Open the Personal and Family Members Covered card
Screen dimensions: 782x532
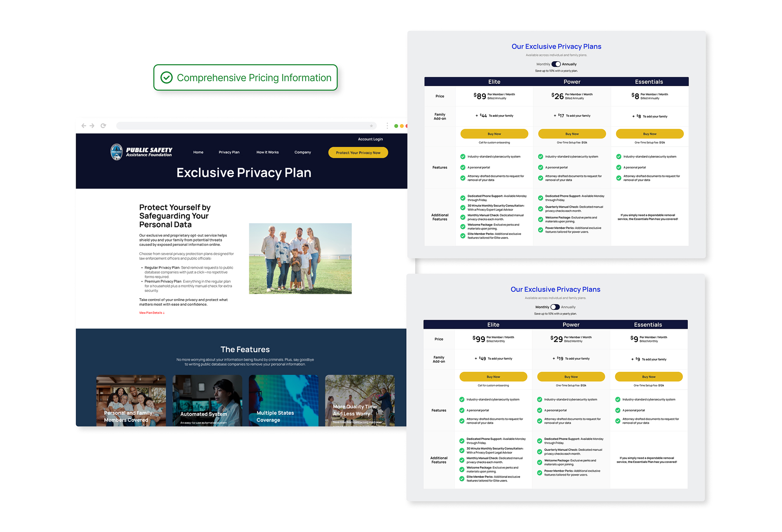pyautogui.click(x=131, y=400)
